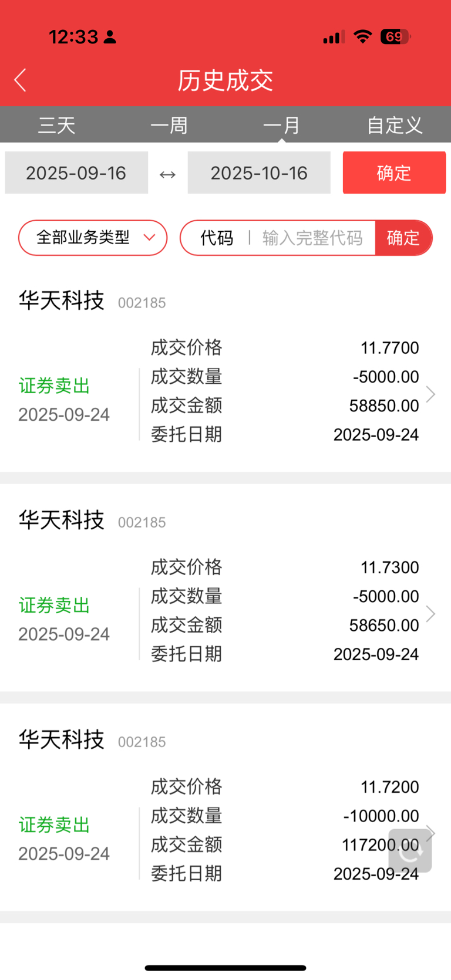Open details arrow for 11.7300 trade
The height and width of the screenshot is (980, 451).
(x=430, y=614)
